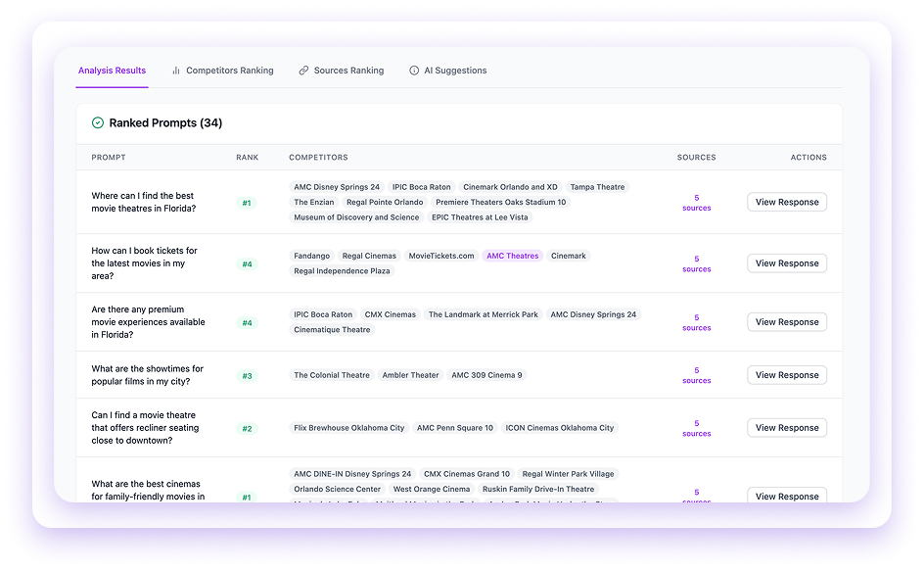Select the Orlando Science Center tag
Screen dimensions: 924x571
pos(337,489)
